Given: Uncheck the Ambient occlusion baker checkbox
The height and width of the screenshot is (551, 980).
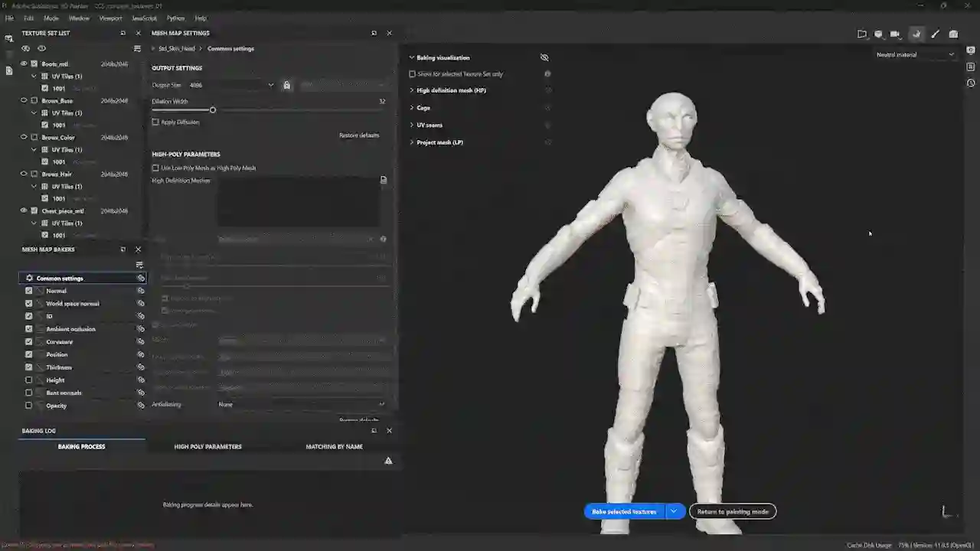Looking at the screenshot, I should coord(29,329).
